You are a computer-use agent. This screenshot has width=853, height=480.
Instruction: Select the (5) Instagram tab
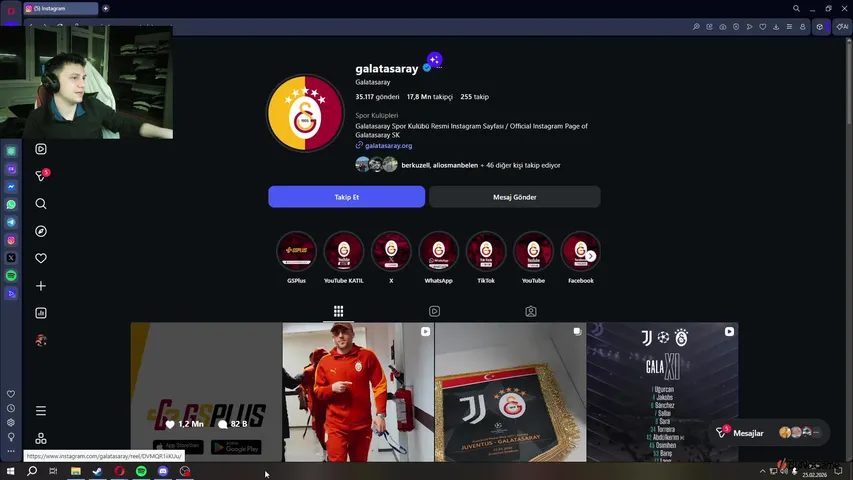tap(60, 8)
